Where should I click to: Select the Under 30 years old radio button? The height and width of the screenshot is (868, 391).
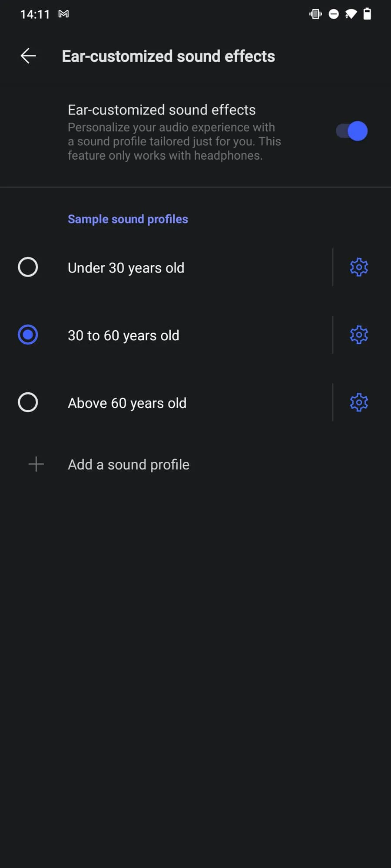click(28, 267)
